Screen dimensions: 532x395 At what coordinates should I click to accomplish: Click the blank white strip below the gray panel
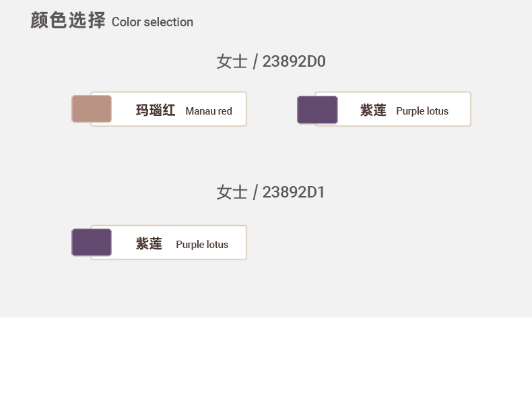point(266,356)
